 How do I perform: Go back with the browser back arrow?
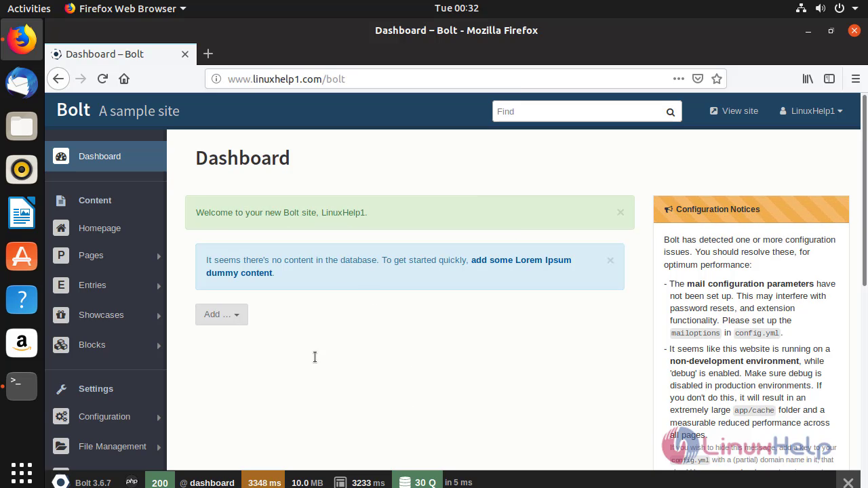coord(58,79)
